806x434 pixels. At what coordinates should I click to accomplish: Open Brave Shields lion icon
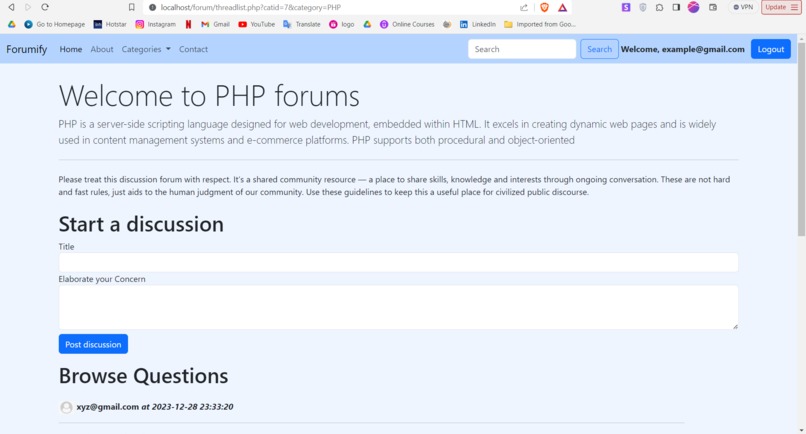[544, 7]
